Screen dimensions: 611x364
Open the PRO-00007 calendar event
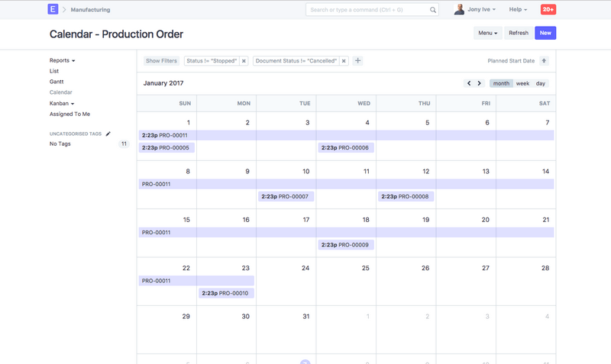pos(285,196)
